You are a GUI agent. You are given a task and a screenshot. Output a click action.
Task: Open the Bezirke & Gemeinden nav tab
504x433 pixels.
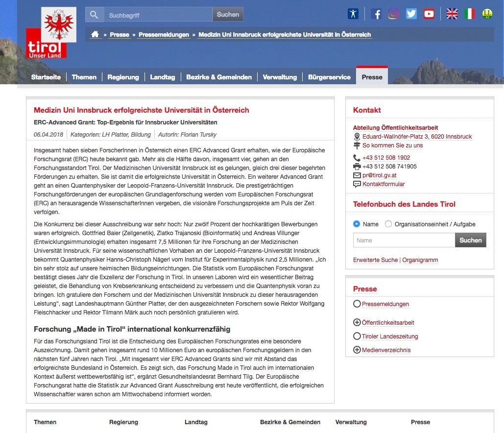point(219,77)
